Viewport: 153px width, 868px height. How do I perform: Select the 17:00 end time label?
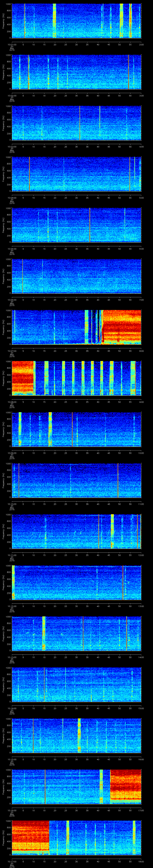(x=141, y=810)
